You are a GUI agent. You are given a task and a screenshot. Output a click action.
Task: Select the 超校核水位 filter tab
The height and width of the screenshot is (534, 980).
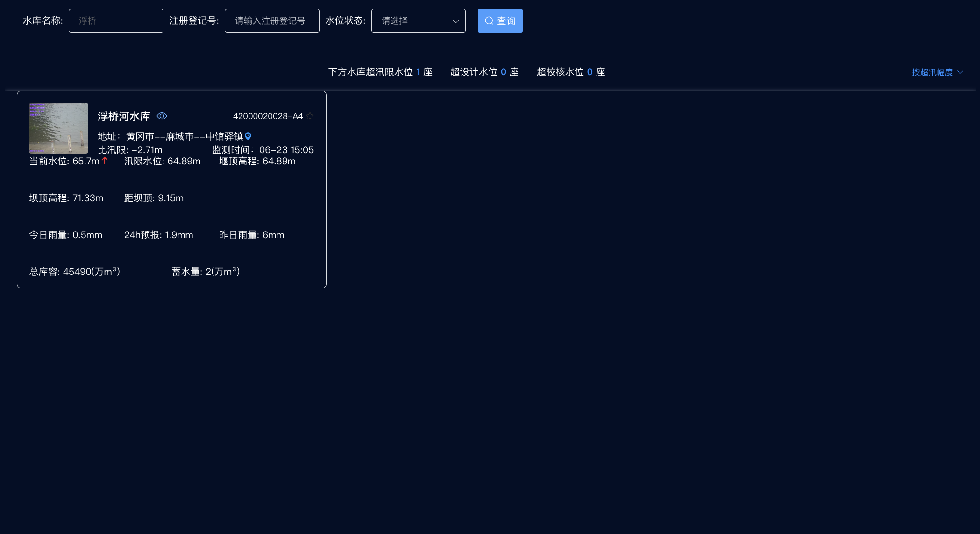(571, 72)
